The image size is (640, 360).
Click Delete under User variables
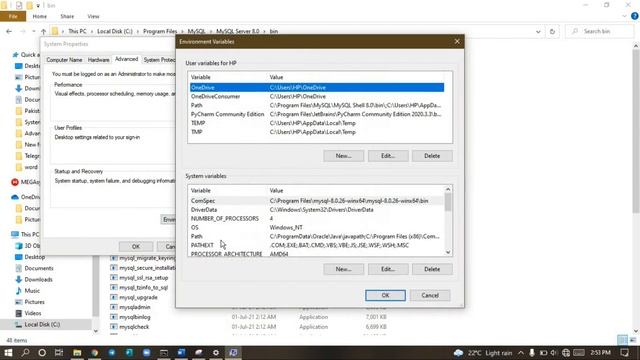pos(432,156)
